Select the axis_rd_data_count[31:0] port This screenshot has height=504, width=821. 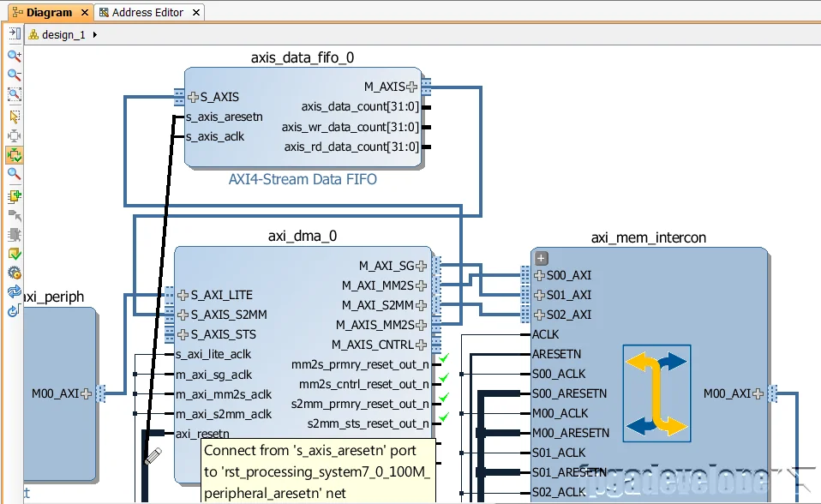point(352,147)
